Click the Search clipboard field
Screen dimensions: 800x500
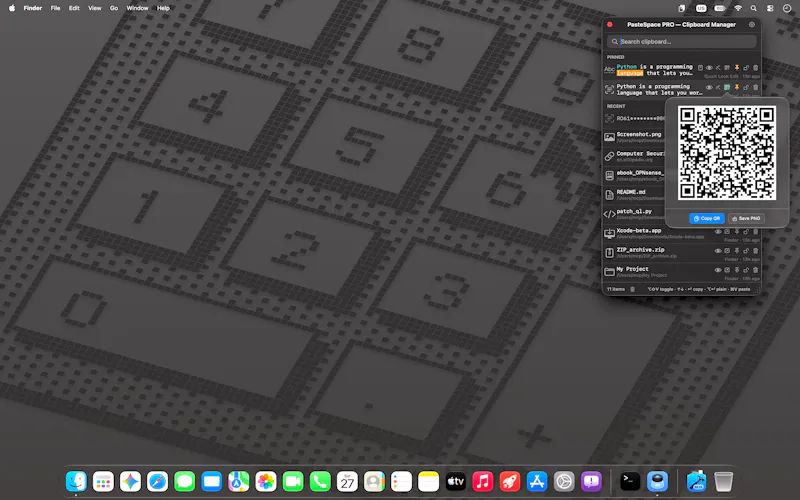[682, 41]
